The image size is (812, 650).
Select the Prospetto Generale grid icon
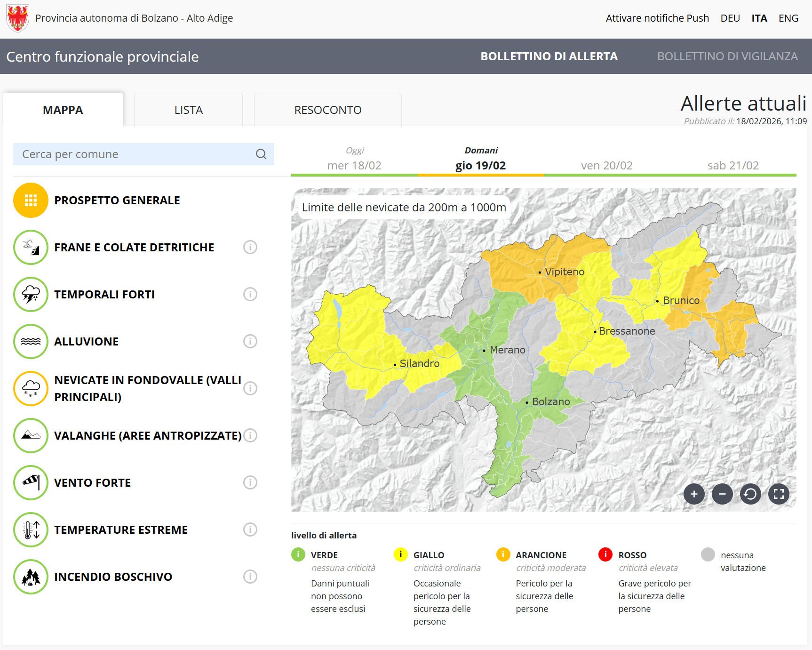tap(31, 201)
